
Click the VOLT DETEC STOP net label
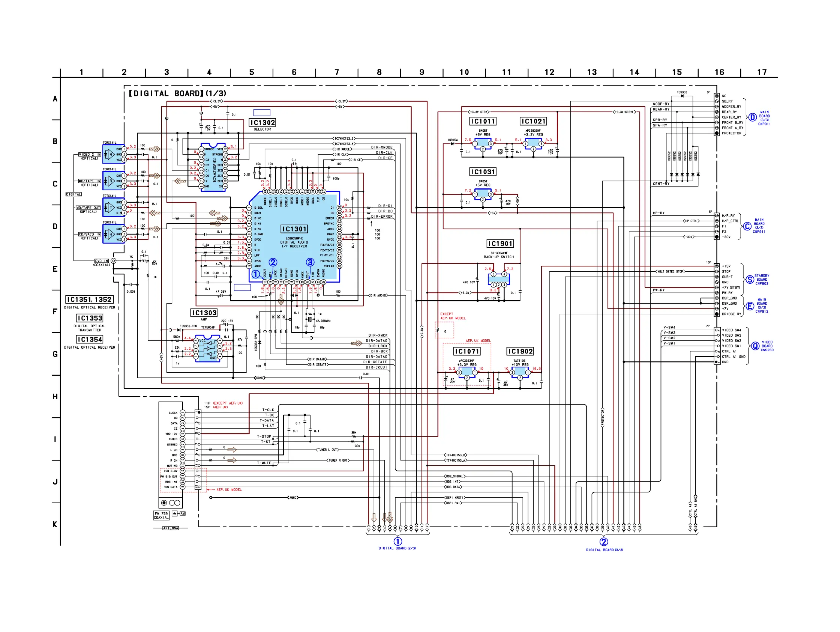tap(670, 272)
